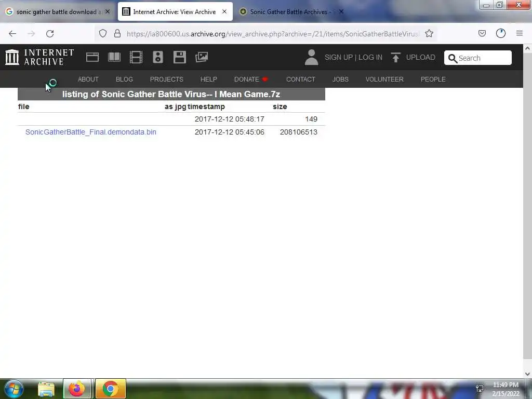
Task: Click the network tray icon
Action: click(480, 389)
